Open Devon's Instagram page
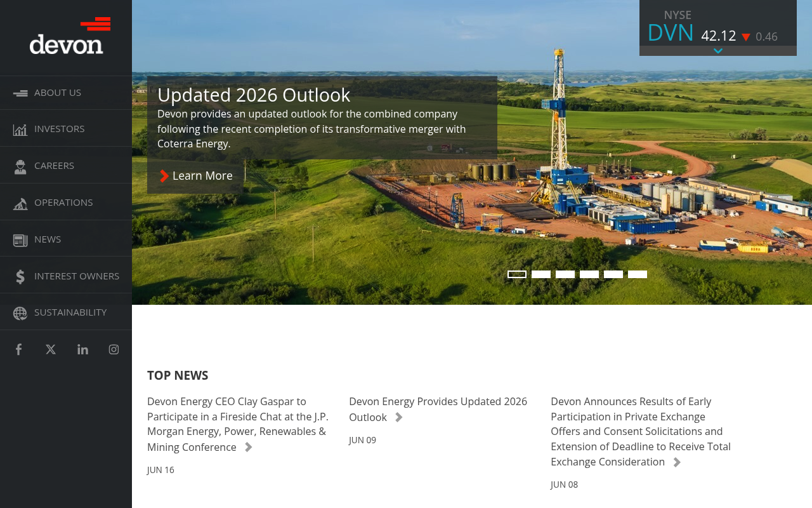Screen dimensions: 812x508 click(x=114, y=349)
